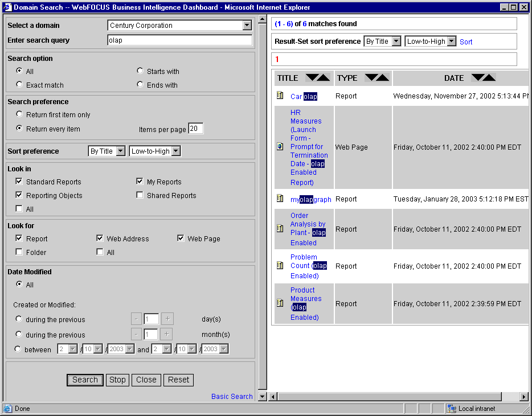The image size is (532, 416).
Task: Open the myolapgraph report link
Action: 311,200
